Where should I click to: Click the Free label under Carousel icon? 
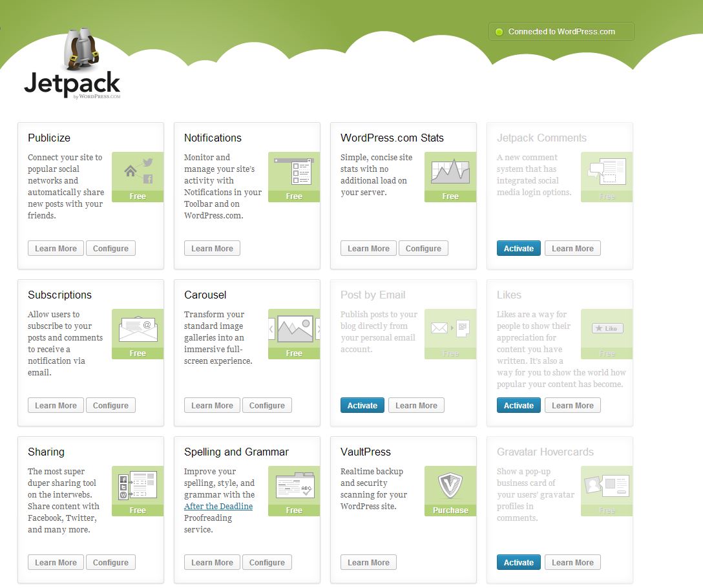(293, 353)
